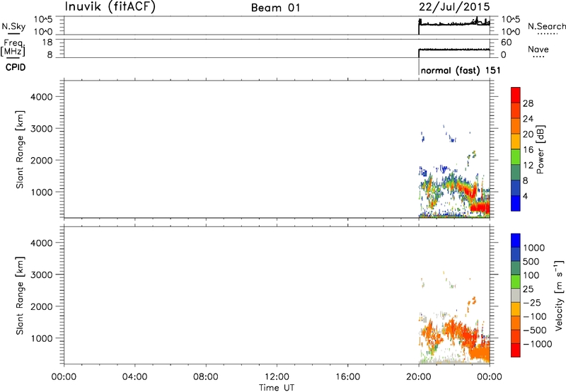Click the 'N.Search' legend label

pos(547,26)
